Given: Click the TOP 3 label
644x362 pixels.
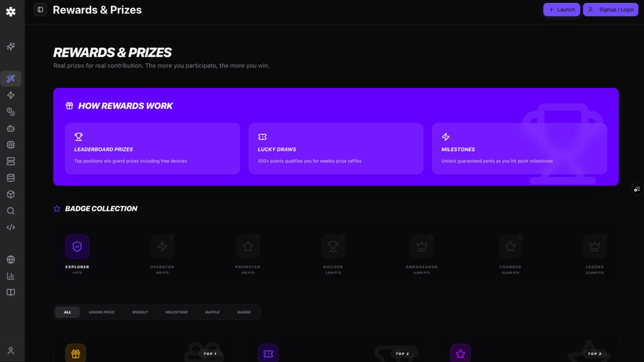Looking at the screenshot, I should (595, 354).
